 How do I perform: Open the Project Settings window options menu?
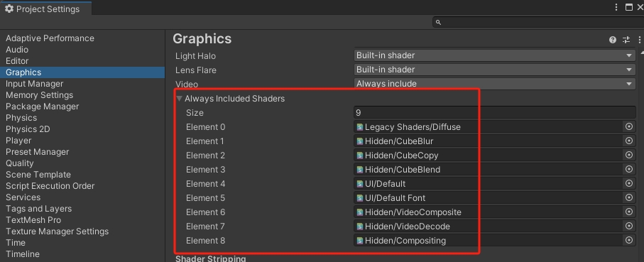[616, 7]
